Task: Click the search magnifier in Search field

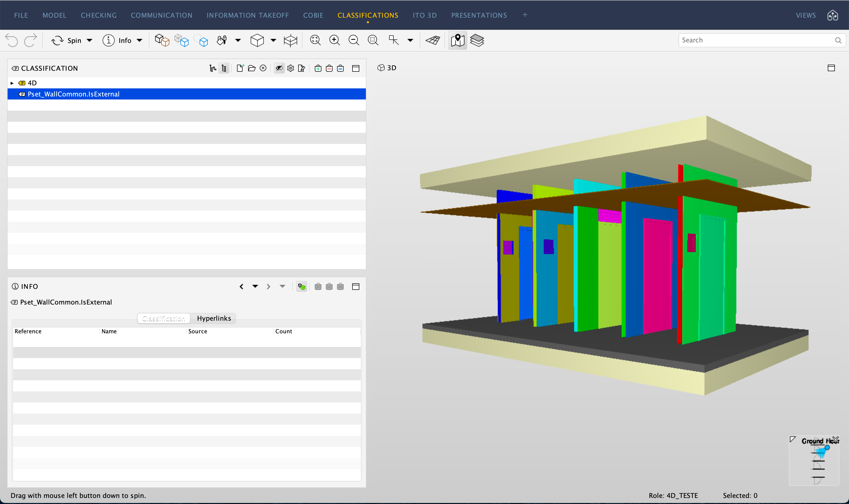Action: [x=838, y=40]
